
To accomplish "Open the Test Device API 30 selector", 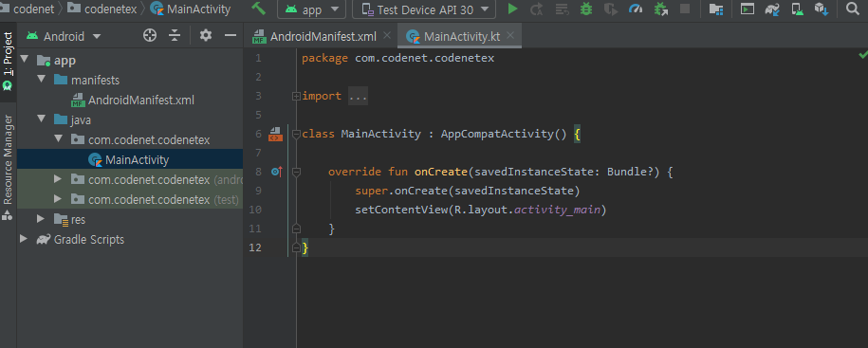I will click(424, 9).
